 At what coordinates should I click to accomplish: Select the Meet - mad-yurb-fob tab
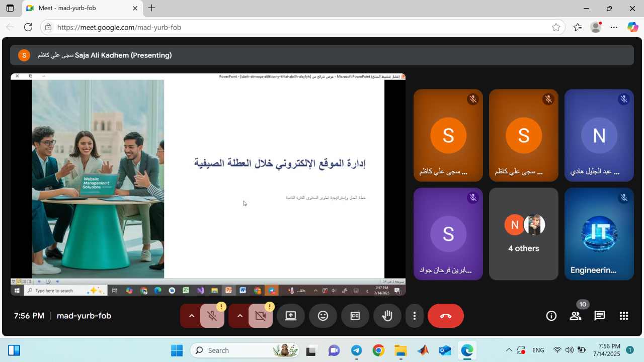tap(82, 8)
